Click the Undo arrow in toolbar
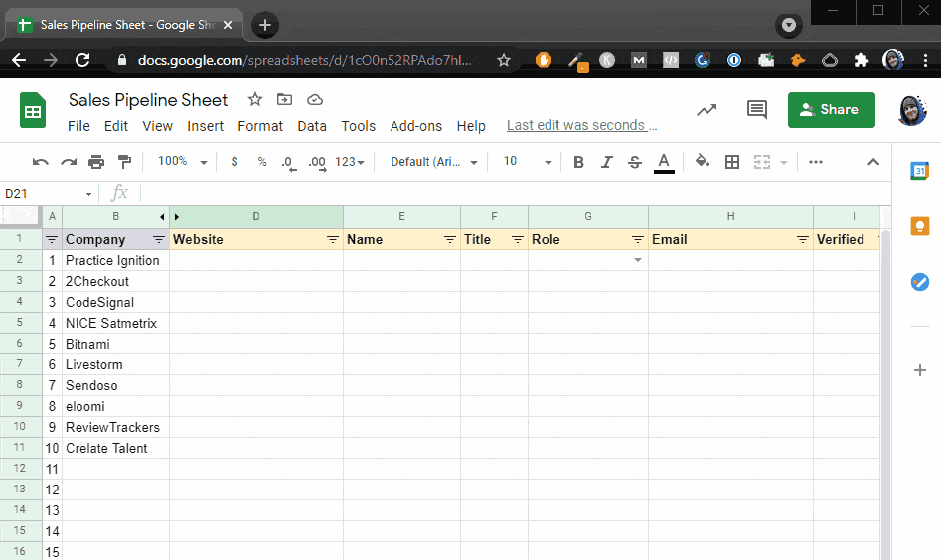The width and height of the screenshot is (941, 560). click(40, 162)
